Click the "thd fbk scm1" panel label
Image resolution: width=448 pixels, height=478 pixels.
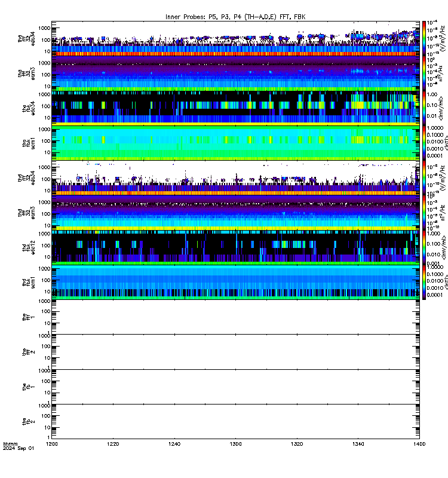pyautogui.click(x=29, y=282)
